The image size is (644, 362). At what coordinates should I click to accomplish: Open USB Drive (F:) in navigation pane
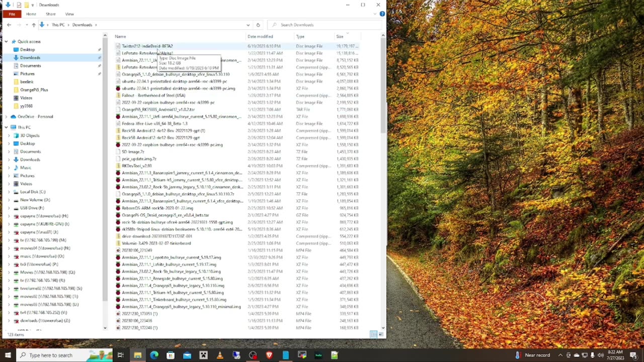(x=32, y=208)
